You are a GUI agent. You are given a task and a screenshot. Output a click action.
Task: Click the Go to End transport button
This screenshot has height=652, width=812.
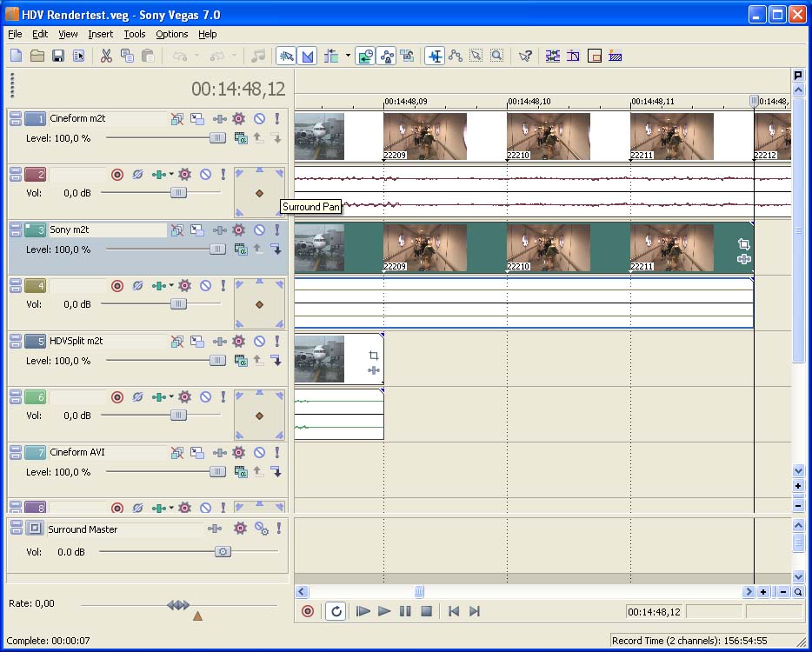[x=475, y=612]
